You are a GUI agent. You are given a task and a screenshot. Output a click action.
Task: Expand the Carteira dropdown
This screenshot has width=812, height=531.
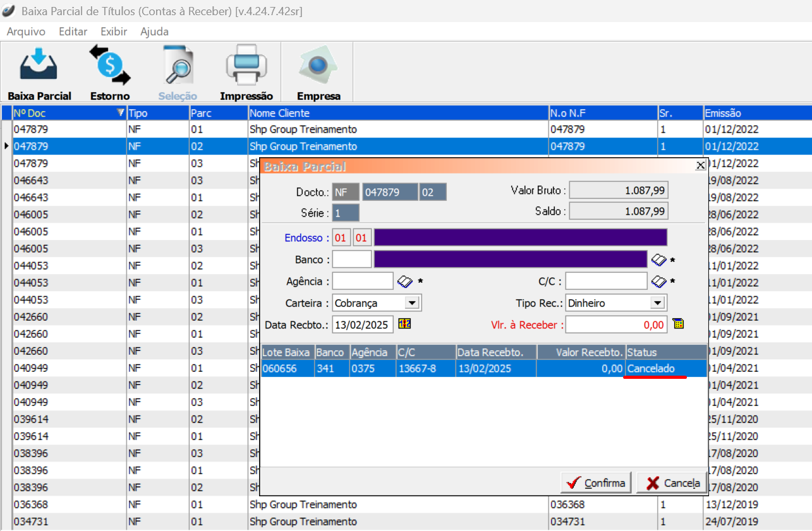412,303
